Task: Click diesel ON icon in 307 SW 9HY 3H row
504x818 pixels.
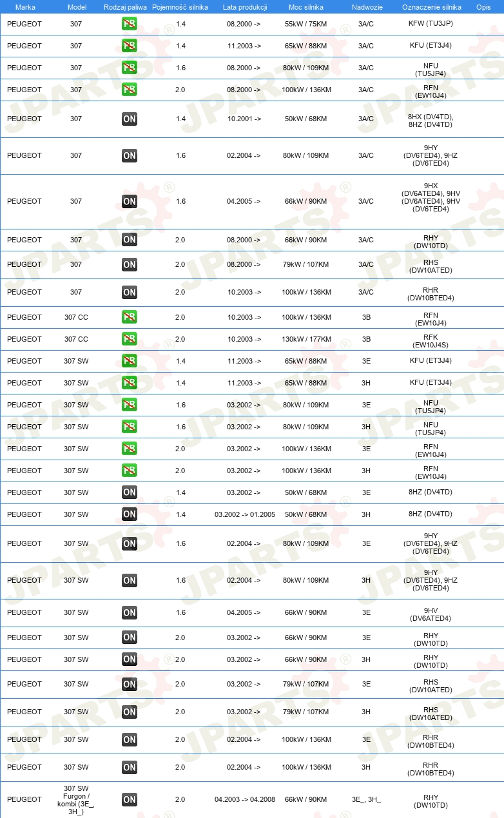Action: tap(129, 580)
